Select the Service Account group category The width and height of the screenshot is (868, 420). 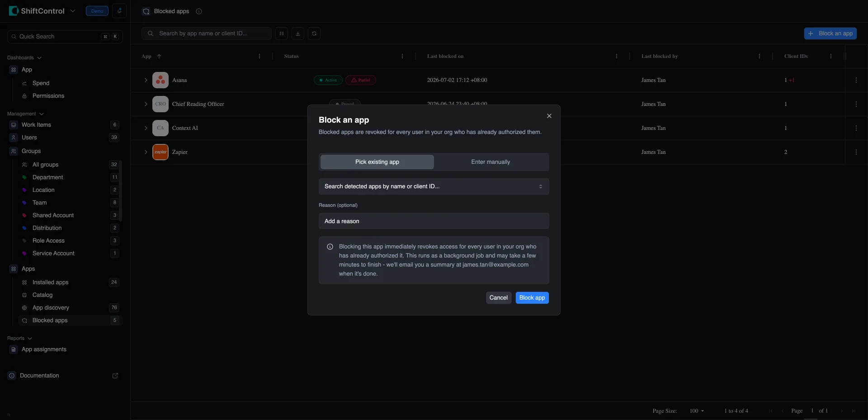[53, 253]
